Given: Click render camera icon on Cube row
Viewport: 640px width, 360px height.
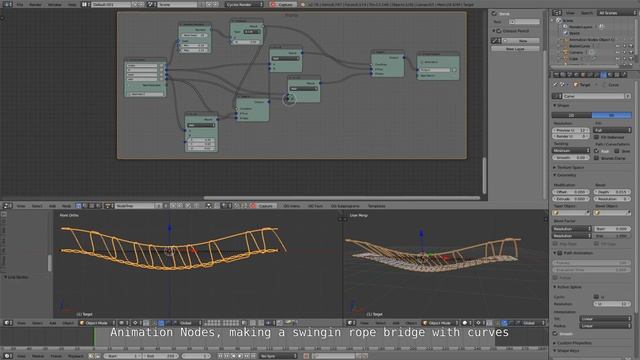Looking at the screenshot, I should [631, 59].
